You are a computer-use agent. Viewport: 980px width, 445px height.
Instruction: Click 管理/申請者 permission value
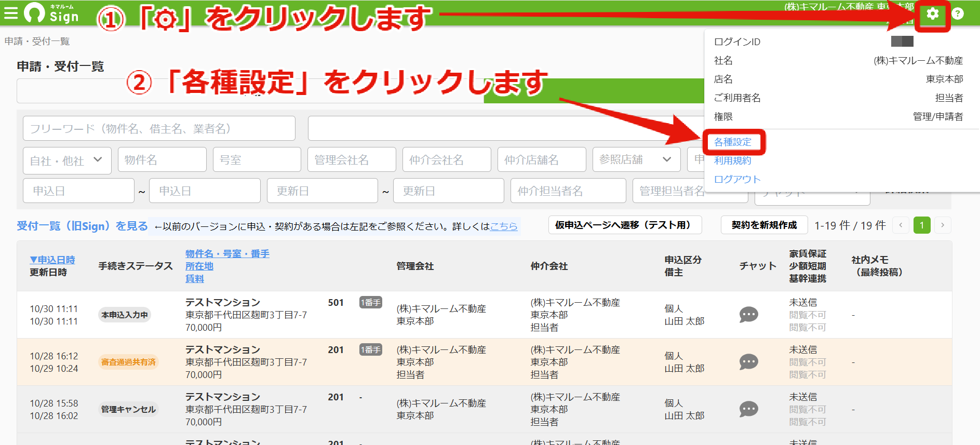[x=938, y=116]
